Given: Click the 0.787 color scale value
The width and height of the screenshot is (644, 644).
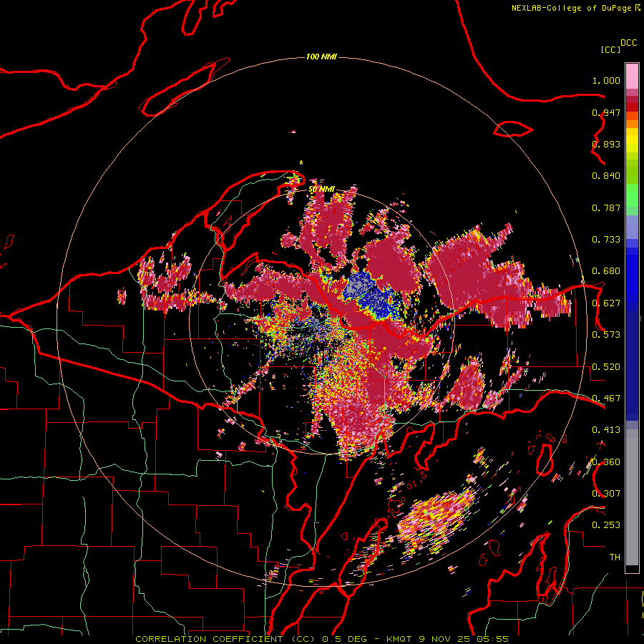Looking at the screenshot, I should [606, 208].
